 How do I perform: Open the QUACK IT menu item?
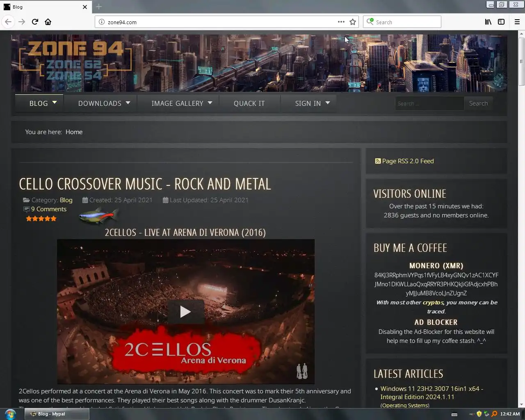pyautogui.click(x=249, y=103)
